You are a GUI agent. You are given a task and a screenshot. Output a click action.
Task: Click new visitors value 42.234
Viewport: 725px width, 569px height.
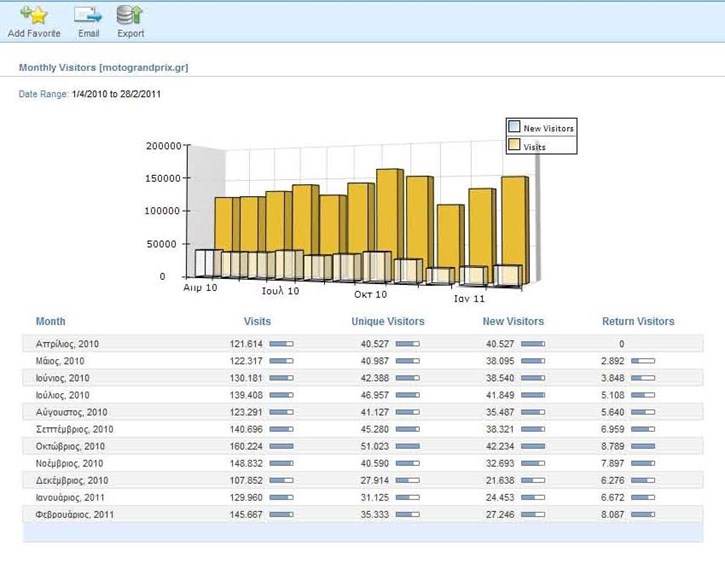(x=500, y=447)
